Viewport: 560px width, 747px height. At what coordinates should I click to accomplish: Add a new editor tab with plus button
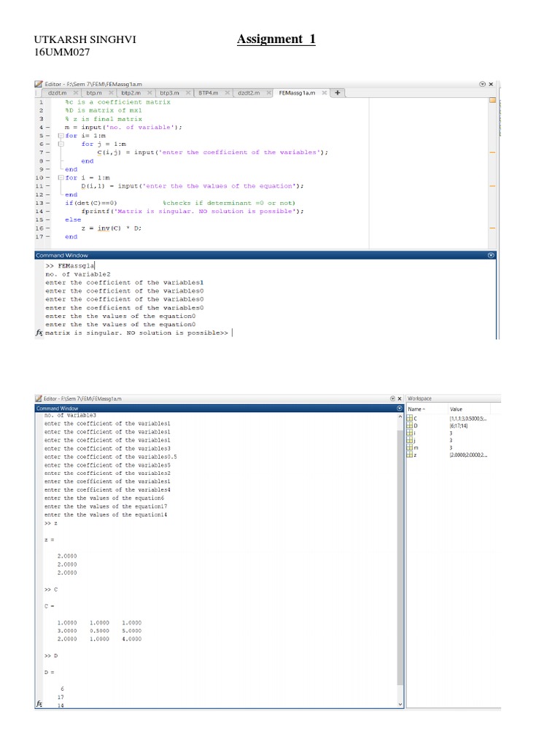point(337,93)
